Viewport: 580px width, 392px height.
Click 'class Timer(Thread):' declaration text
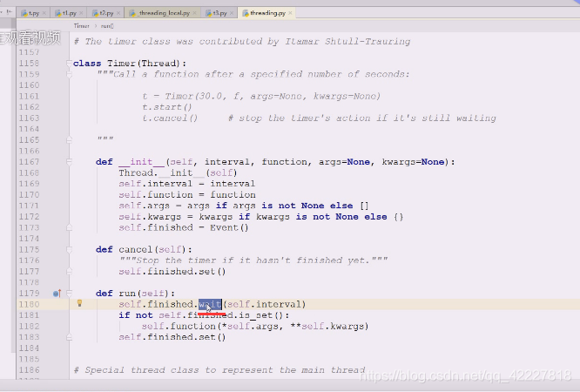coord(130,64)
